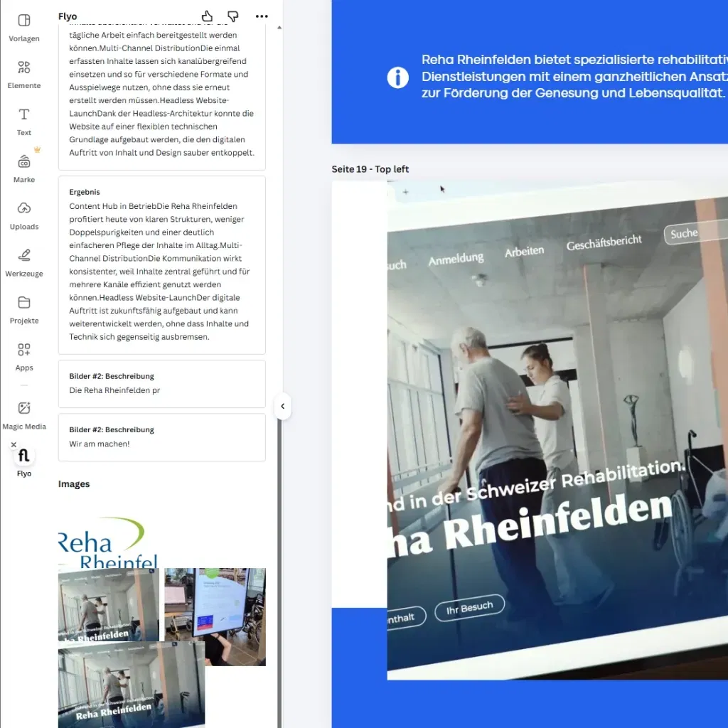
Task: Click the card ending 'sauber entkoppelt.'
Action: point(161,95)
